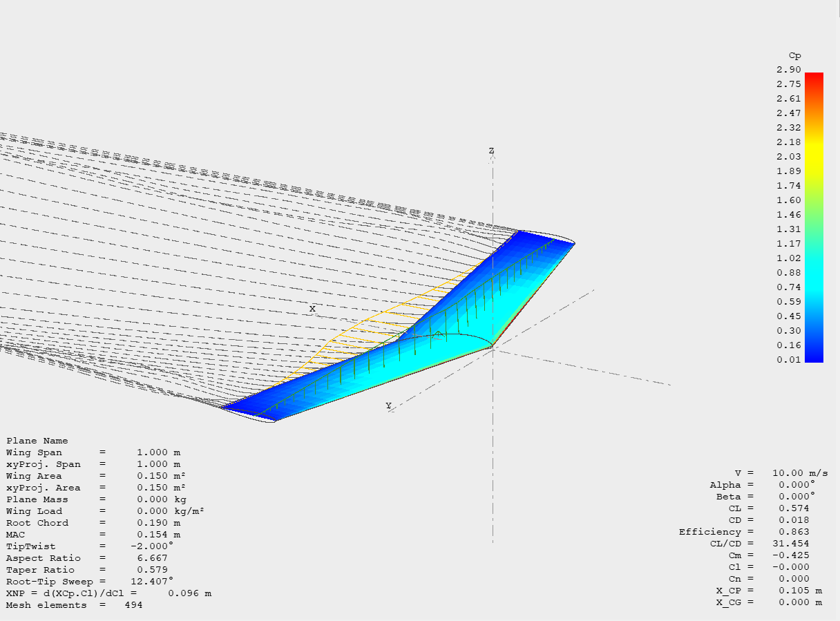Click the Mesh elements count 494
Image resolution: width=840 pixels, height=621 pixels.
click(x=133, y=605)
